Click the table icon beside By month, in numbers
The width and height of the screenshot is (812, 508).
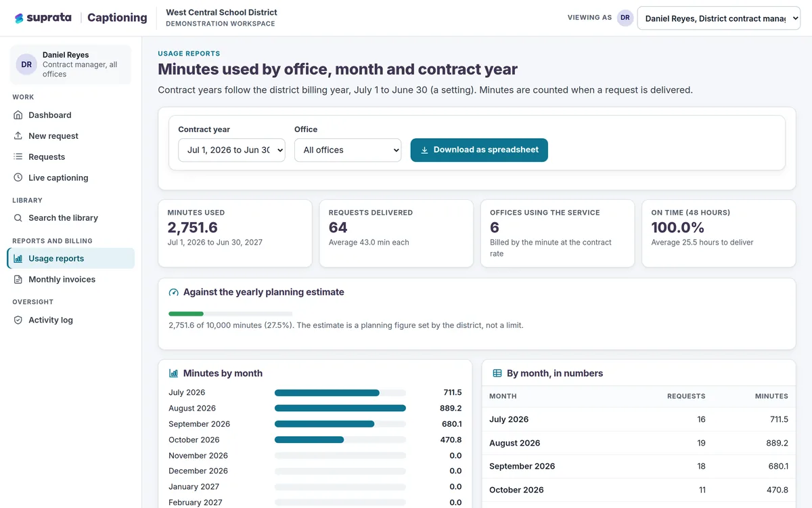[x=497, y=373]
